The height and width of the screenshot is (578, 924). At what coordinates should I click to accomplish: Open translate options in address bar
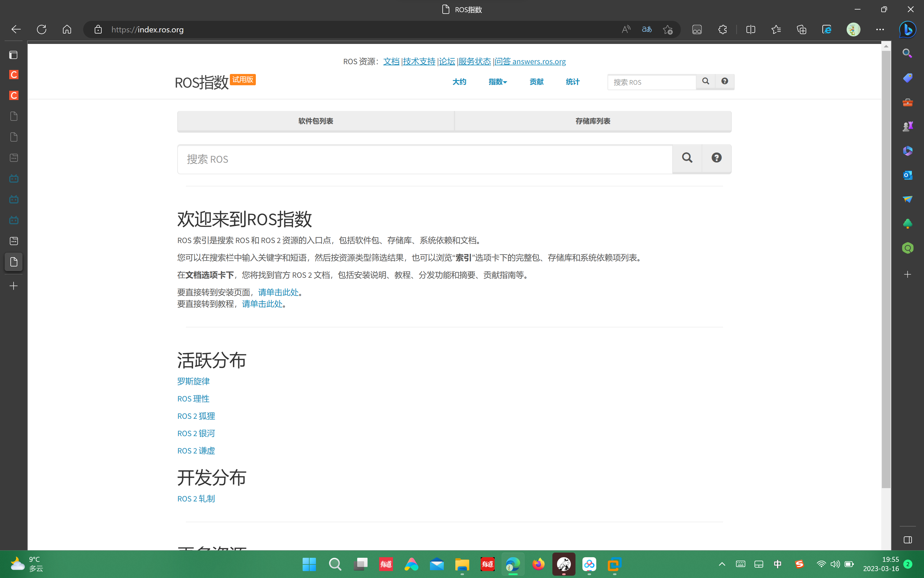tap(647, 29)
